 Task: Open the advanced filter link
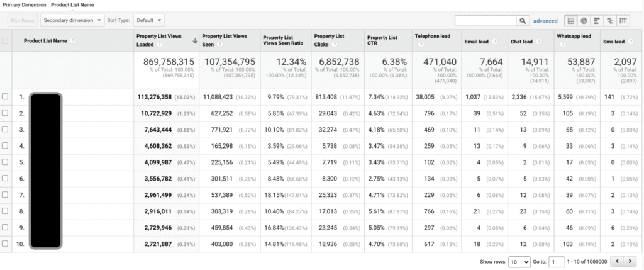[x=545, y=21]
